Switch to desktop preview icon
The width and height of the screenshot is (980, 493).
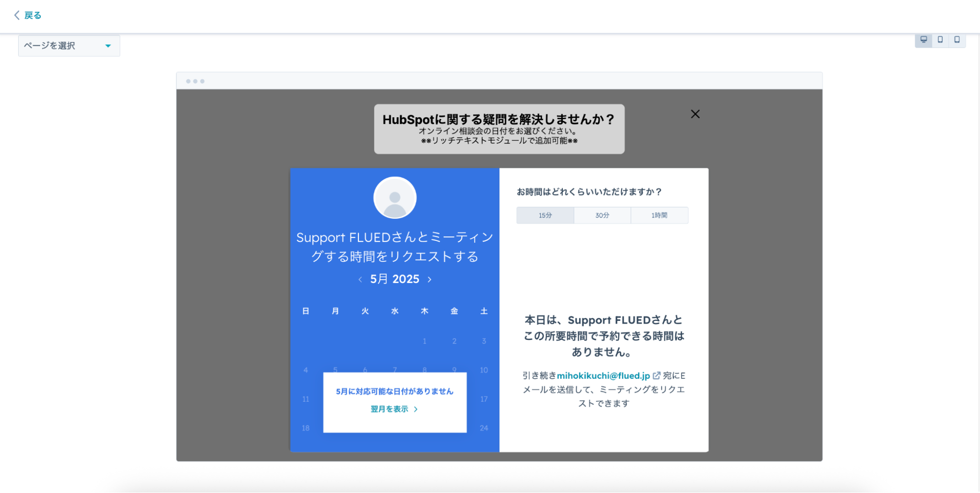(924, 40)
